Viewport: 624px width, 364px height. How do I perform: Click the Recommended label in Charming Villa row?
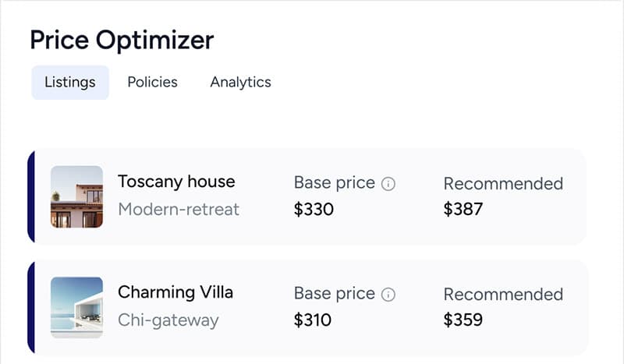tap(503, 294)
